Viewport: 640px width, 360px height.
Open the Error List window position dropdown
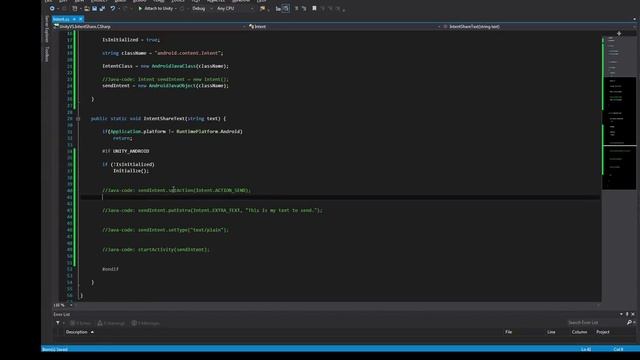tap(621, 314)
